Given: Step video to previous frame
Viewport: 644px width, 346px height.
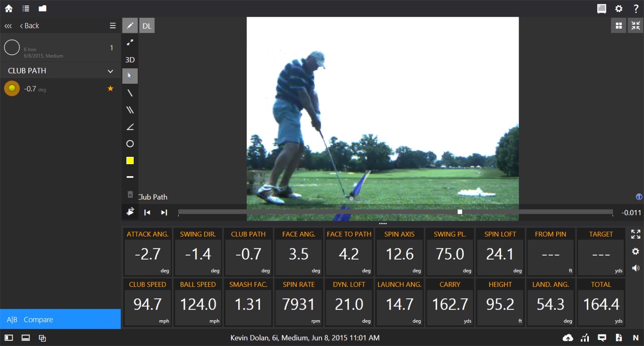Looking at the screenshot, I should click(x=147, y=212).
